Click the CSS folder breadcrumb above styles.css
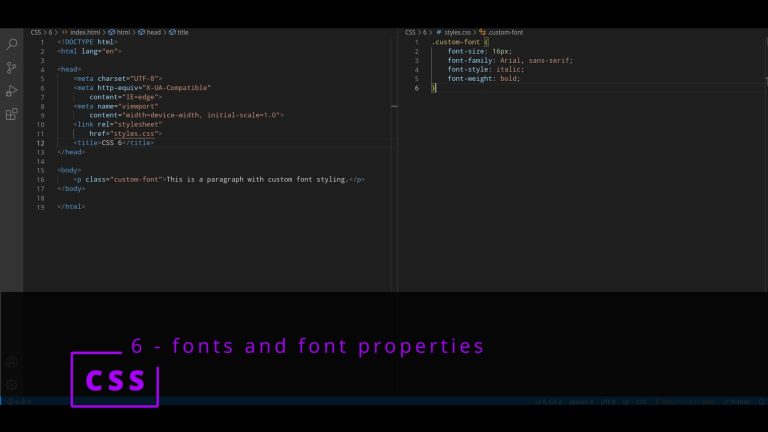Image resolution: width=768 pixels, height=432 pixels. coord(410,32)
